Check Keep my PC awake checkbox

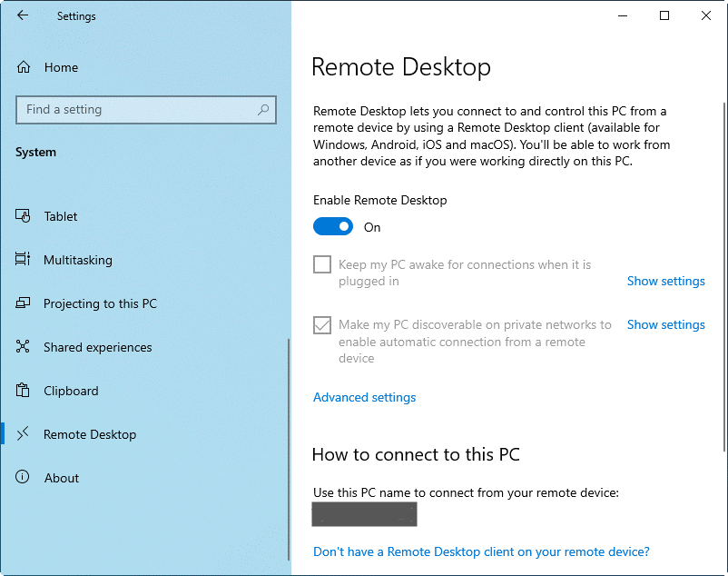click(x=322, y=264)
